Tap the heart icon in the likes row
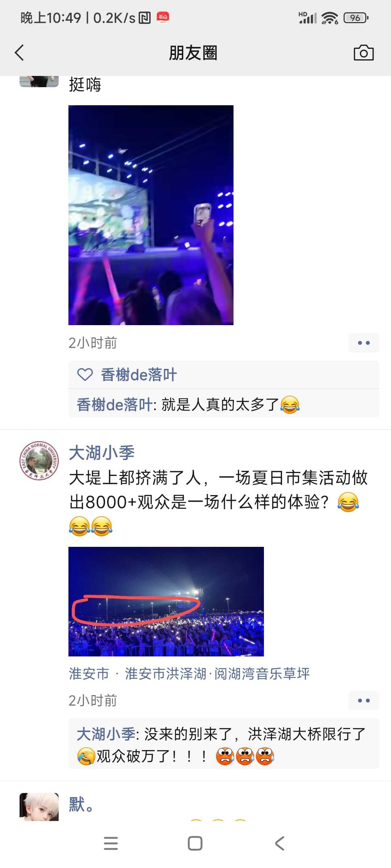This screenshot has height=868, width=391. click(85, 374)
